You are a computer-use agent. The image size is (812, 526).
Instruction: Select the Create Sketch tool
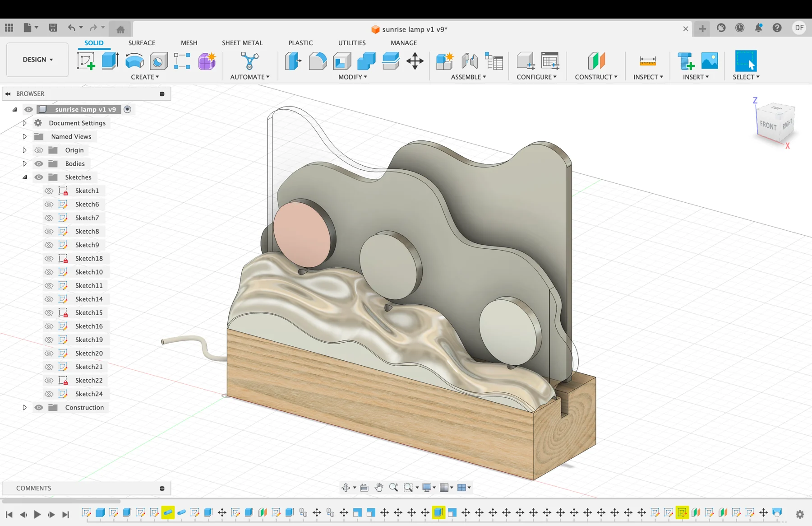[x=86, y=61]
